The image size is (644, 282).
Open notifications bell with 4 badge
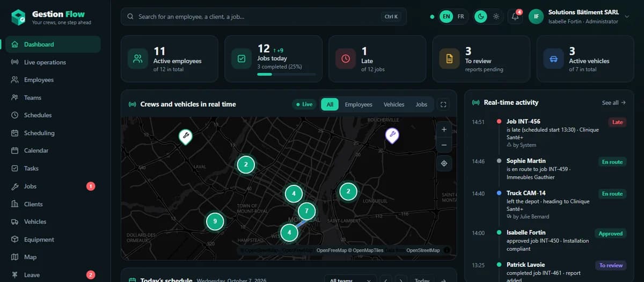pyautogui.click(x=515, y=17)
